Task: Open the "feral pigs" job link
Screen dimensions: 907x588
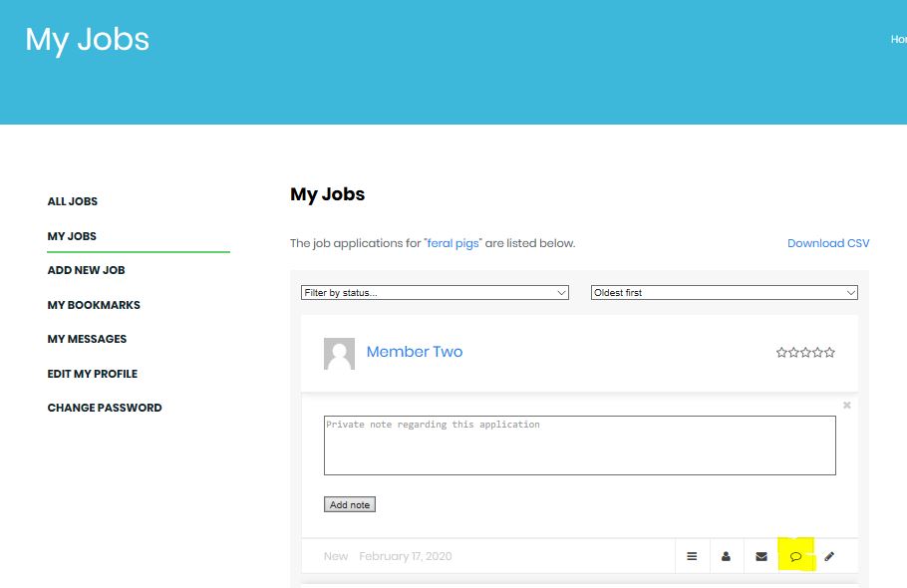Action: 453,243
